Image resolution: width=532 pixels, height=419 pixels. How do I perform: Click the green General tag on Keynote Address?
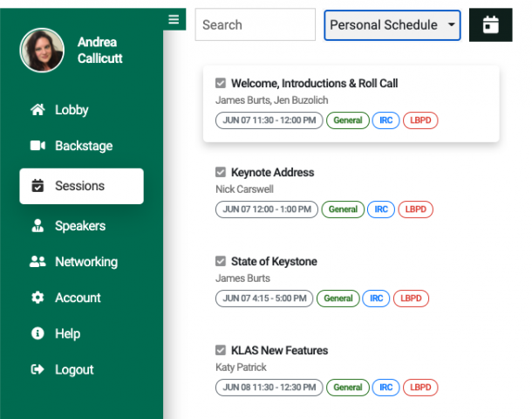click(x=343, y=209)
